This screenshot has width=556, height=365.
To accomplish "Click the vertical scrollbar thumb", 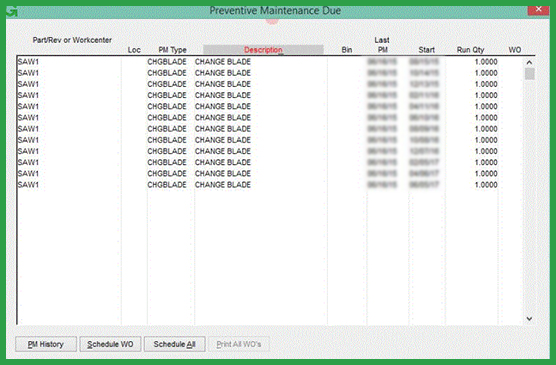I will click(530, 74).
